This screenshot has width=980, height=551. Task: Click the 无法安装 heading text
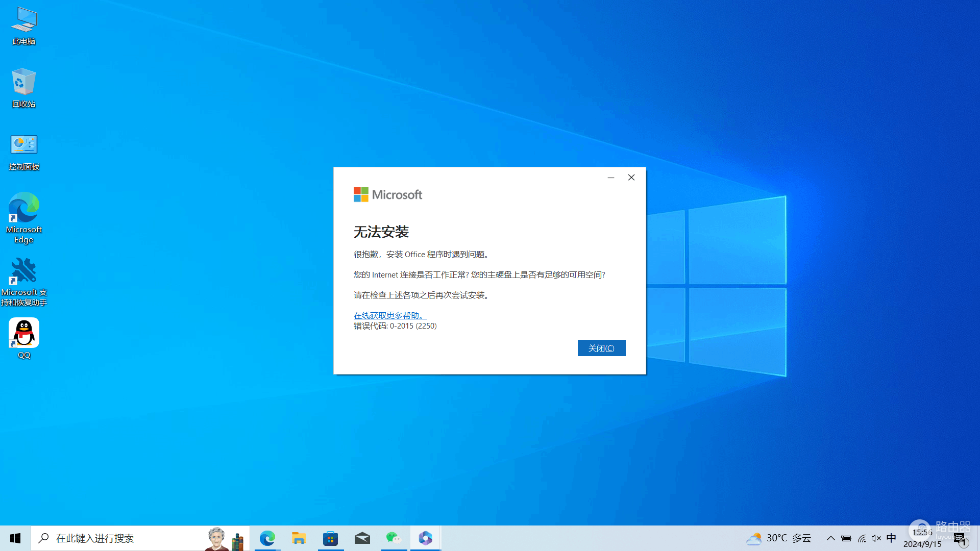381,232
